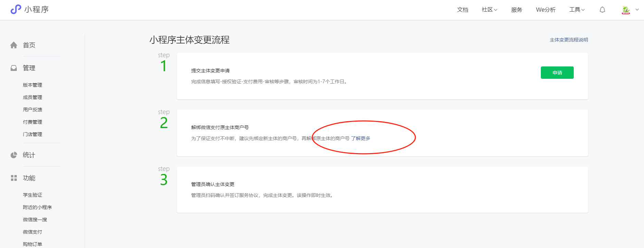The height and width of the screenshot is (248, 644).
Task: Open 购物订单 in the sidebar
Action: pos(33,244)
